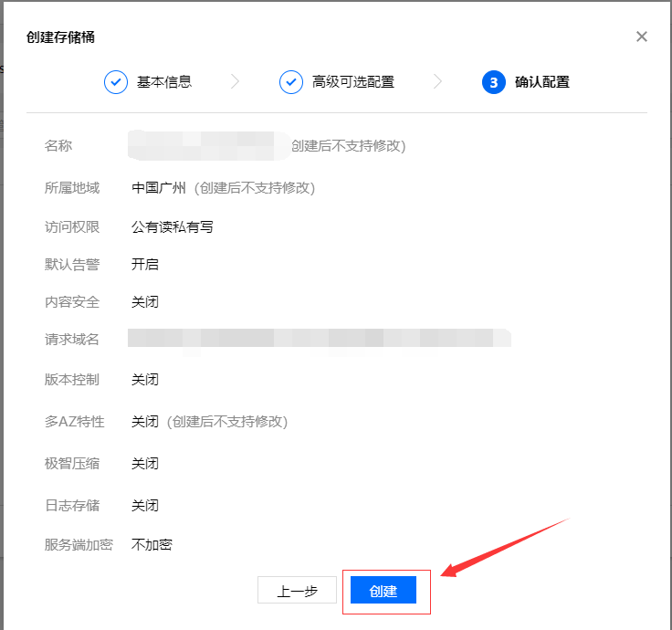The height and width of the screenshot is (630, 672).
Task: Click the 公有读私有写 access permission value
Action: 173,226
